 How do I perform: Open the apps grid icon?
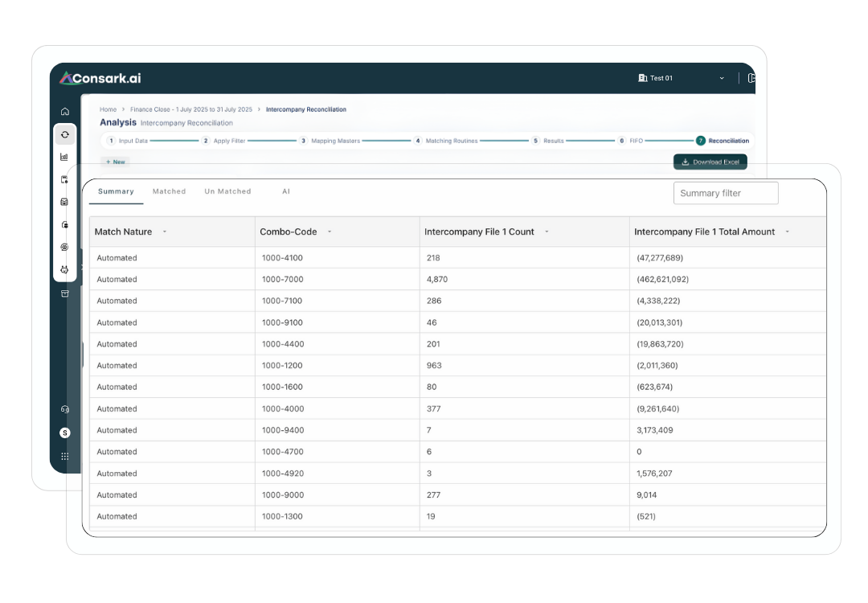coord(65,456)
